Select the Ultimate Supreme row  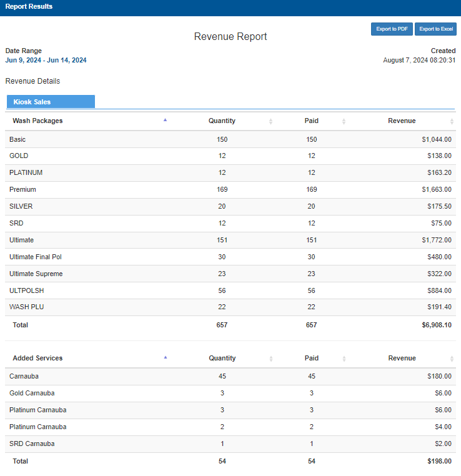[x=230, y=274]
